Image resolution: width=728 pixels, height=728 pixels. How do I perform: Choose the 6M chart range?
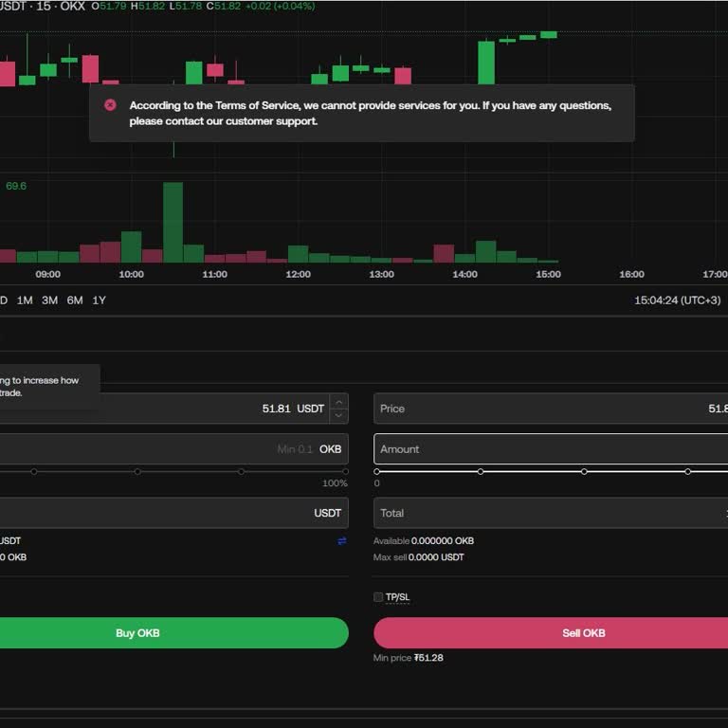pyautogui.click(x=75, y=300)
